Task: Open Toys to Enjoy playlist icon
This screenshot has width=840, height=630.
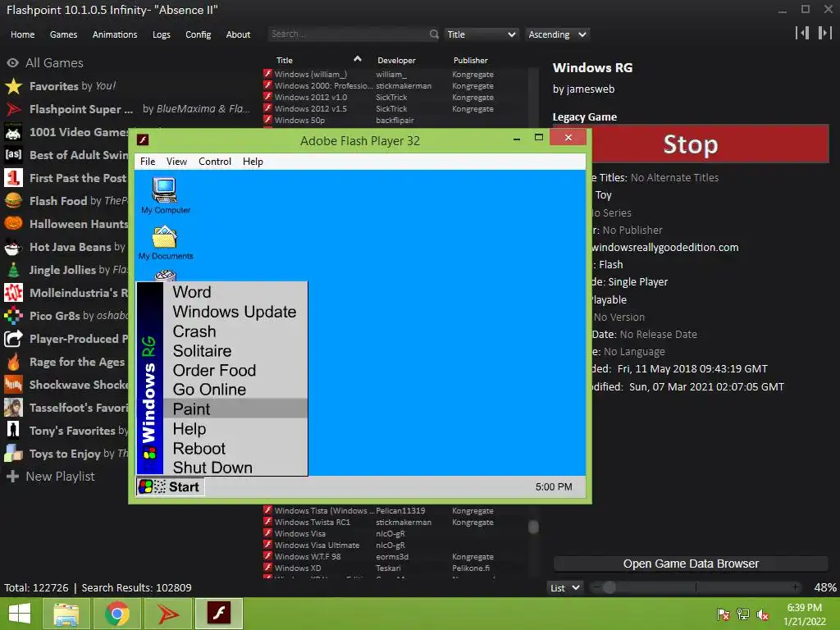Action: [x=13, y=453]
